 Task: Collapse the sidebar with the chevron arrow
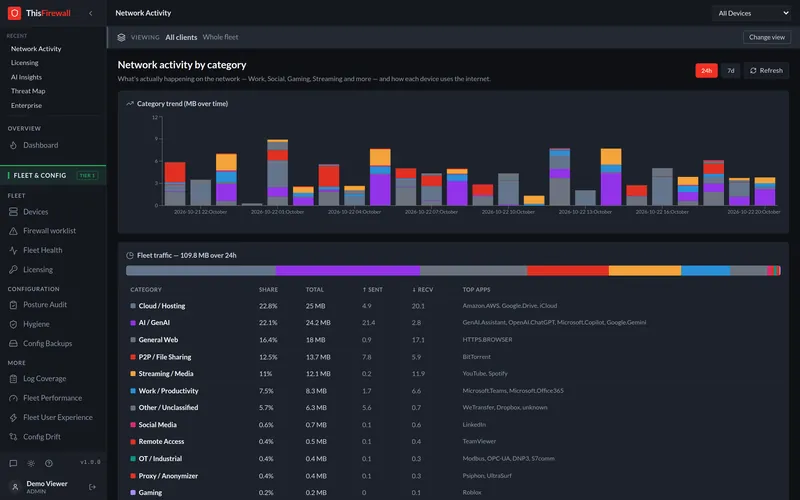point(91,13)
